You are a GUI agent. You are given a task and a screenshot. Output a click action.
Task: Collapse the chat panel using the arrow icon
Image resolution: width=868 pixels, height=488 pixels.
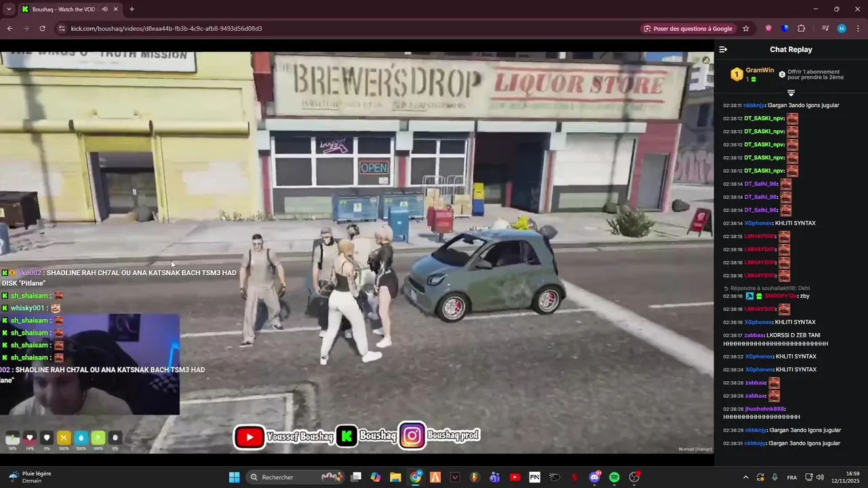coord(723,49)
